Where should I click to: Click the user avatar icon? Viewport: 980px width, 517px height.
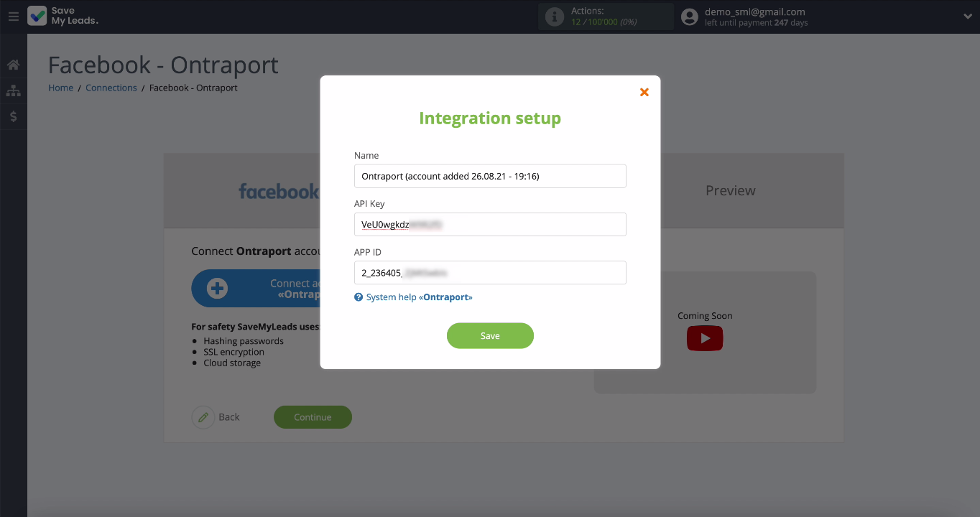tap(690, 17)
